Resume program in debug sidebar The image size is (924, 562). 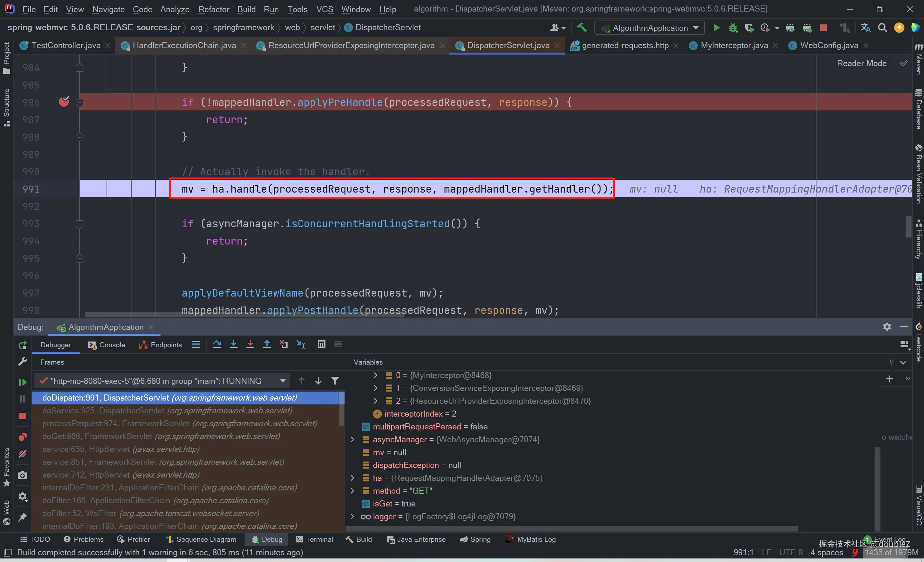22,382
